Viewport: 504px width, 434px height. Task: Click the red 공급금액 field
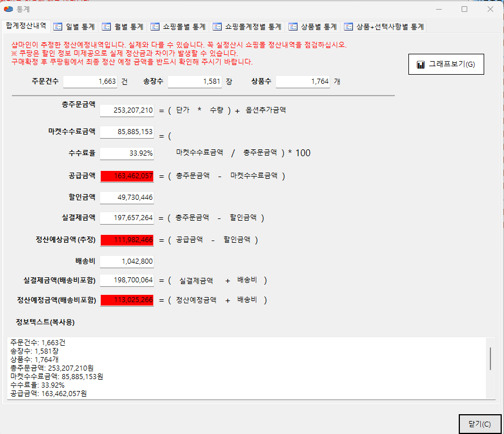tap(127, 176)
